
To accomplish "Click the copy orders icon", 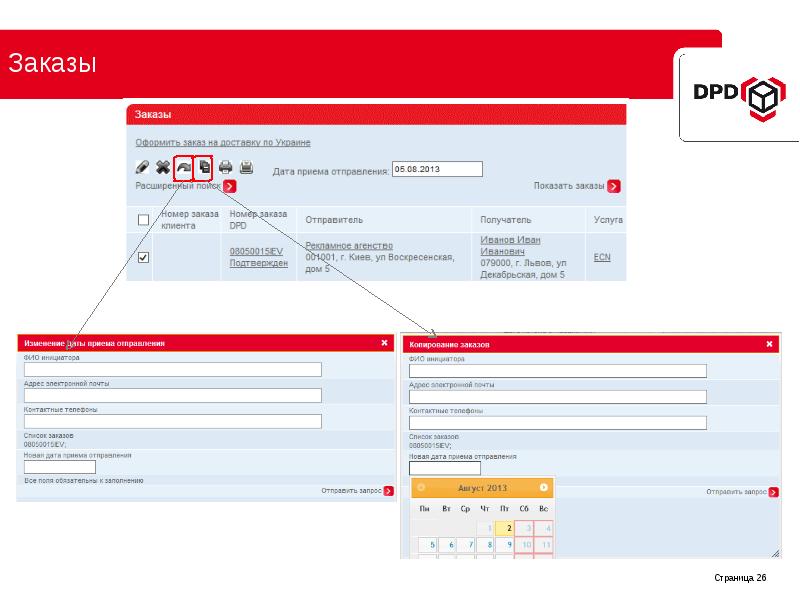I will click(x=203, y=168).
